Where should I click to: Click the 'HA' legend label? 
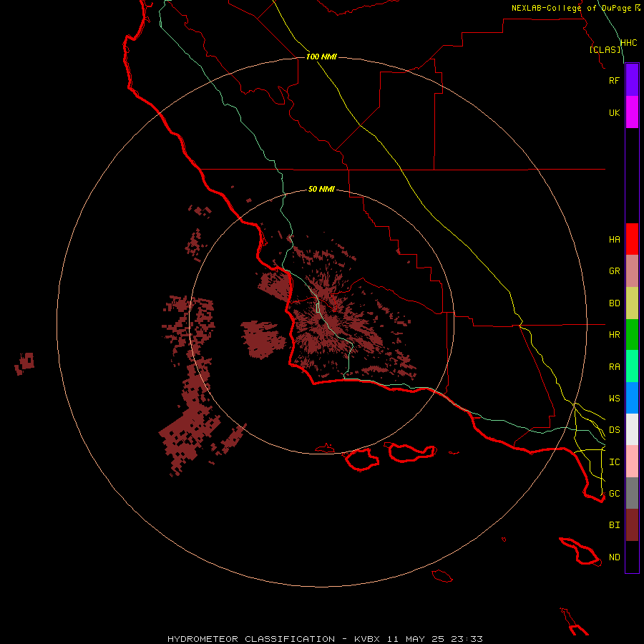pos(615,240)
